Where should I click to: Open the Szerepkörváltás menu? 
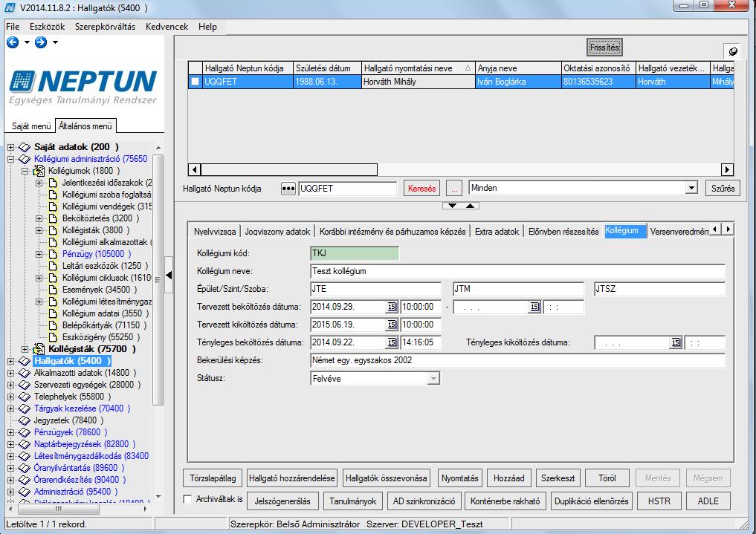point(105,27)
